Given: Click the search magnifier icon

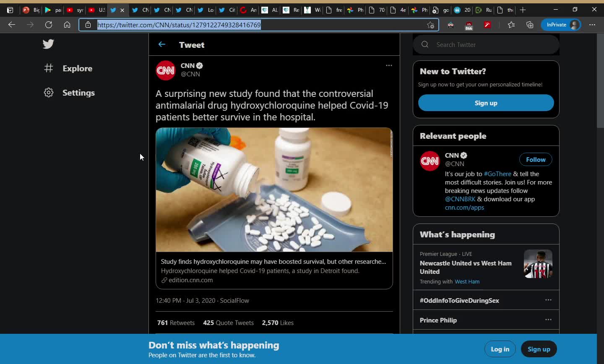Looking at the screenshot, I should pos(425,44).
